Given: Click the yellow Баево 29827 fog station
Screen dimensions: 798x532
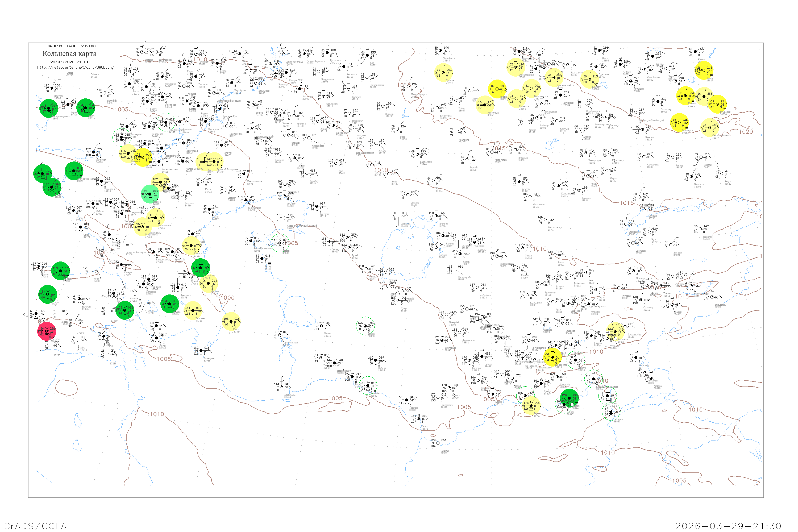Looking at the screenshot, I should click(x=704, y=70).
